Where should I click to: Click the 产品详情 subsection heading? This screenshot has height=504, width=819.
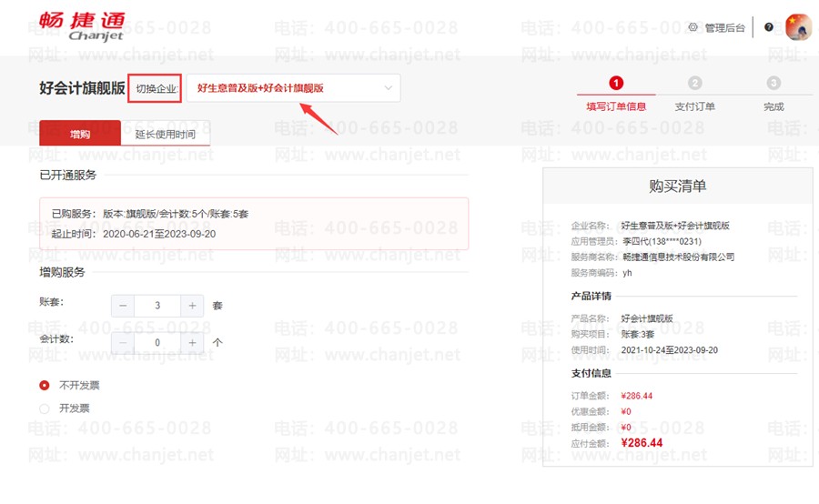tap(591, 297)
